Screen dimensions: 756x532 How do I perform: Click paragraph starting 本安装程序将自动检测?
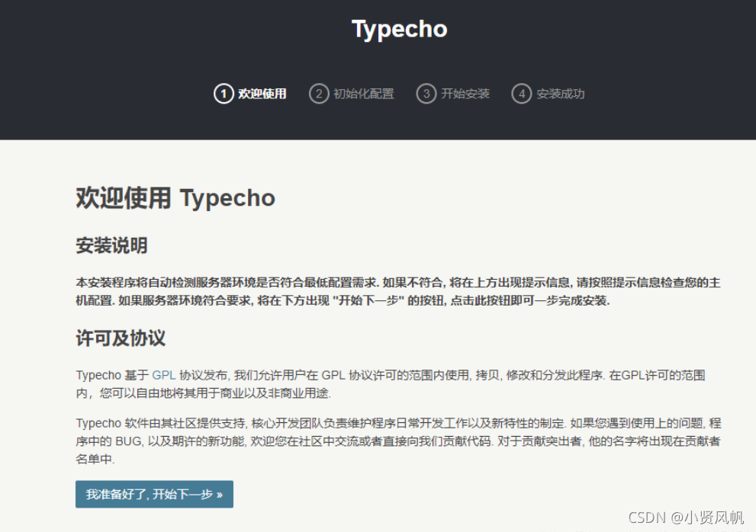397,292
